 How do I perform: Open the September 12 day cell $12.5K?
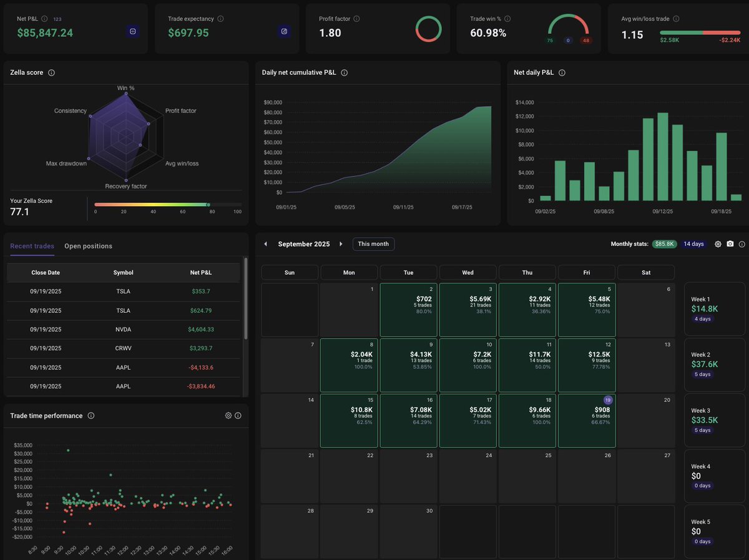coord(587,365)
